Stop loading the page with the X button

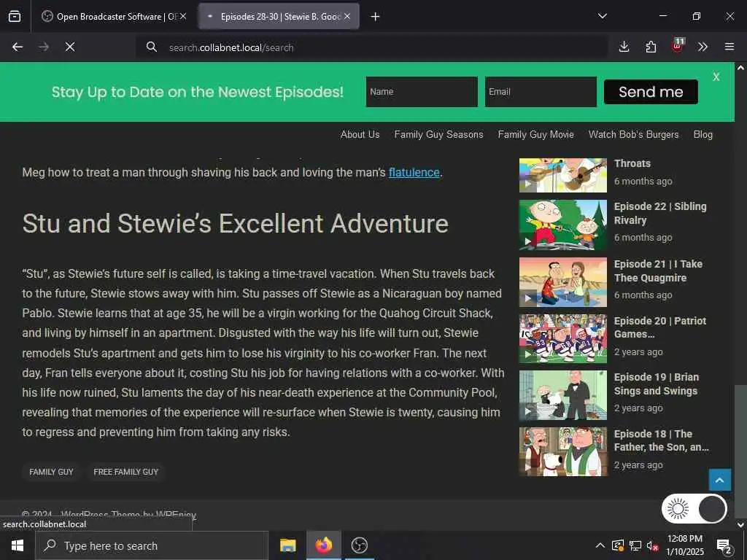point(70,47)
